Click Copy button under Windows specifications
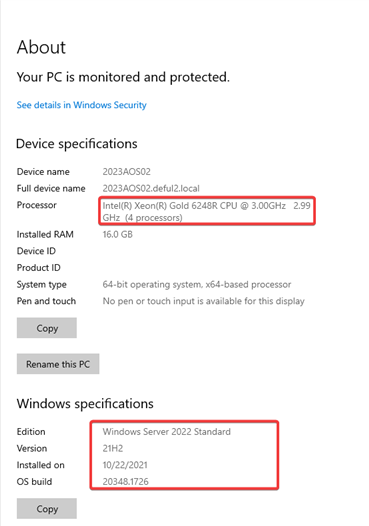369x526 pixels. tap(47, 509)
